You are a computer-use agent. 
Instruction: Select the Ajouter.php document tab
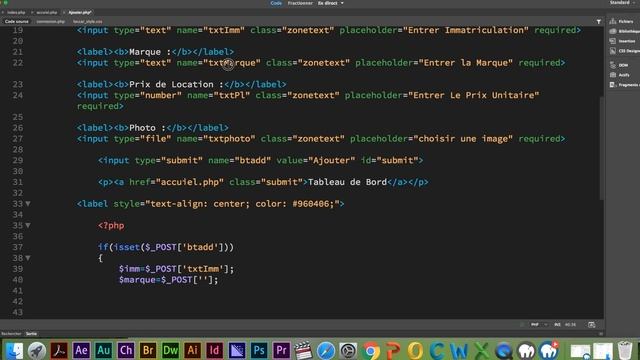pyautogui.click(x=80, y=12)
